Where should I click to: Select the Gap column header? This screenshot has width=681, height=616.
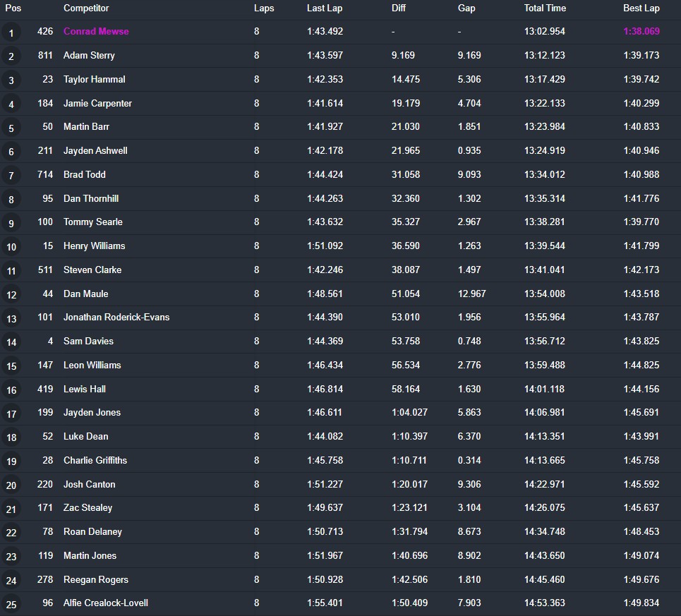click(466, 8)
